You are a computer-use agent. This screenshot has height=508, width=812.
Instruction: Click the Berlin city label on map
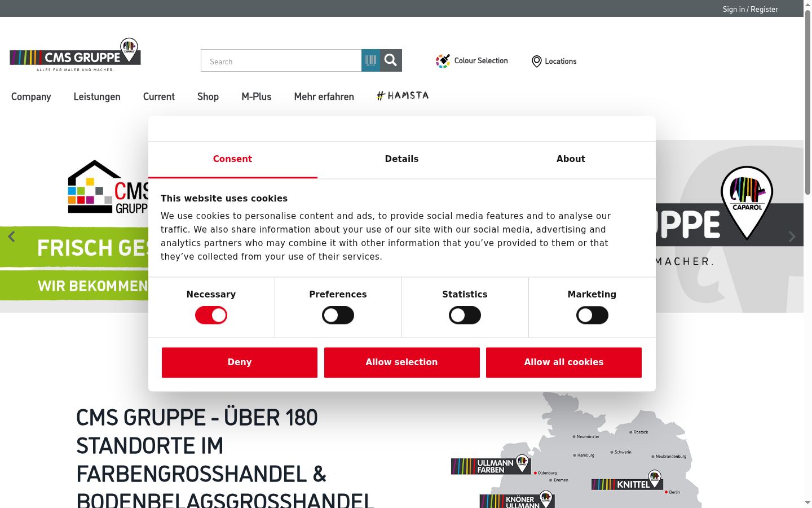(x=674, y=492)
